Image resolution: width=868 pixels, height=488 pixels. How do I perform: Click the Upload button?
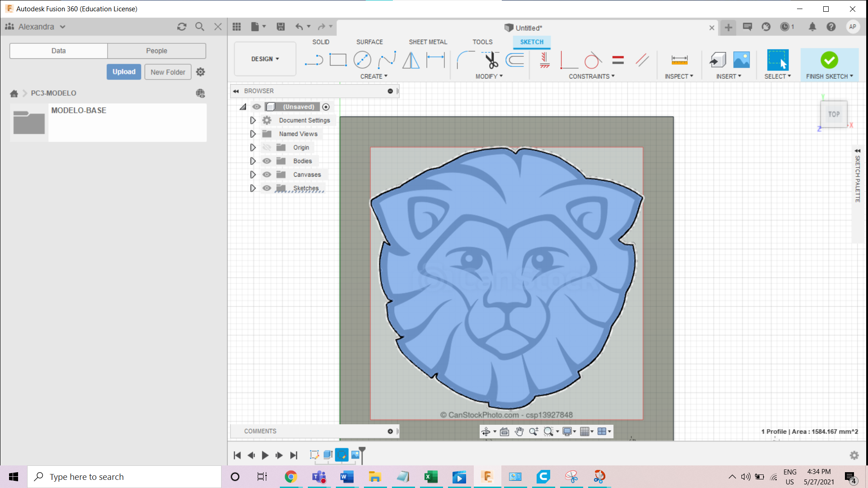124,72
